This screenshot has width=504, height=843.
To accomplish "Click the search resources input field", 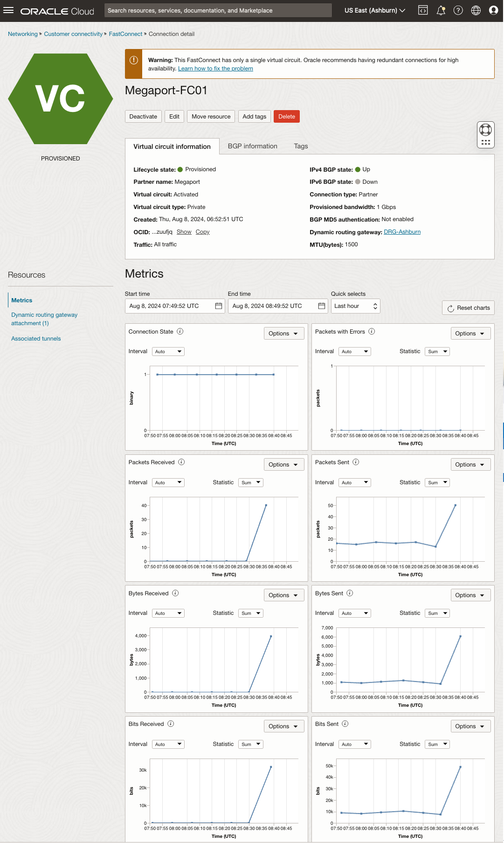I will [x=218, y=10].
